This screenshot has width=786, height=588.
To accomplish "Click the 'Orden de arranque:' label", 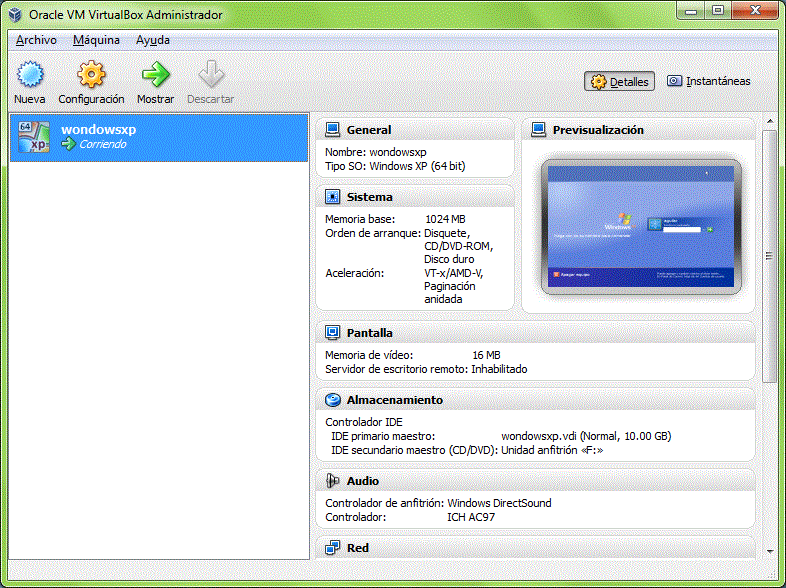I will pyautogui.click(x=373, y=233).
